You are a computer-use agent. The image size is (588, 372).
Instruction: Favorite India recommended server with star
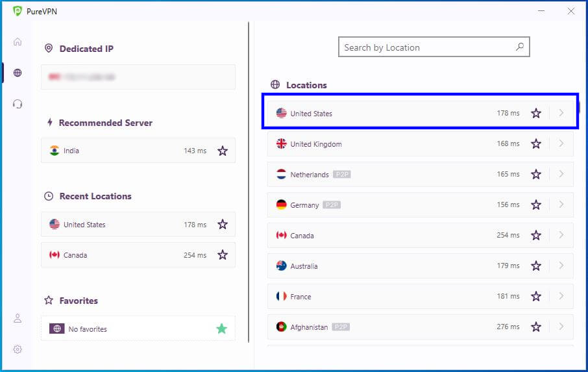pos(223,151)
